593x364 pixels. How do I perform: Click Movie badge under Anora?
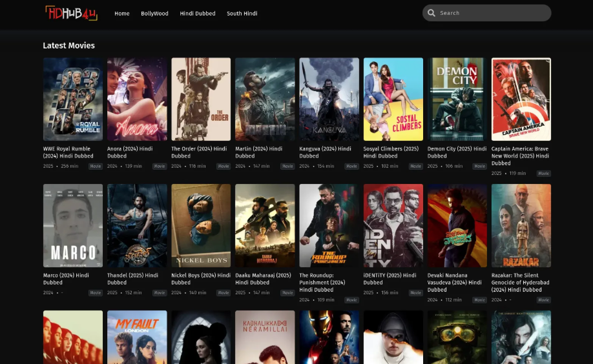[x=160, y=167]
